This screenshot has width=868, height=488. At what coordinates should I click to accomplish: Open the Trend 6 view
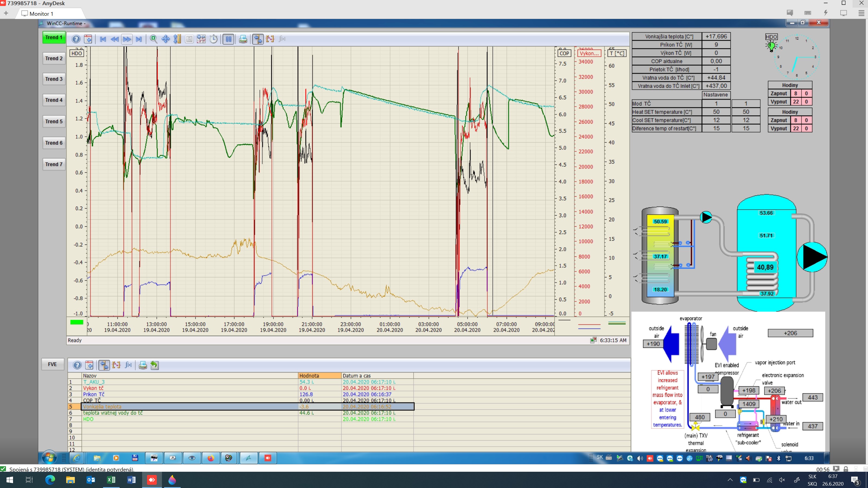pyautogui.click(x=54, y=143)
